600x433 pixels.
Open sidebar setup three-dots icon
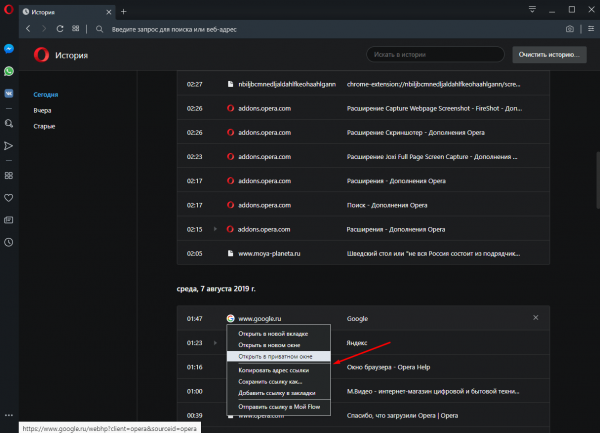point(8,415)
